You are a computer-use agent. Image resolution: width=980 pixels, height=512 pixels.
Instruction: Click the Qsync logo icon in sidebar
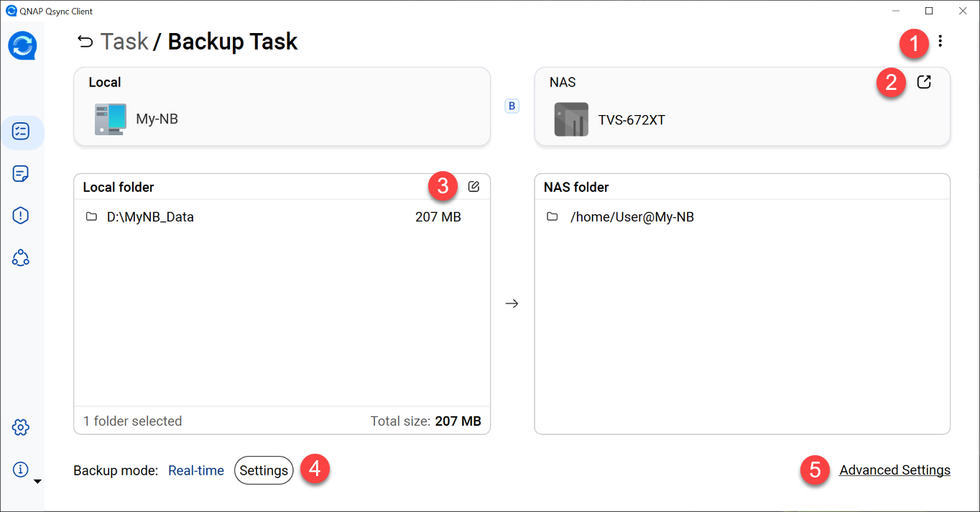point(22,46)
